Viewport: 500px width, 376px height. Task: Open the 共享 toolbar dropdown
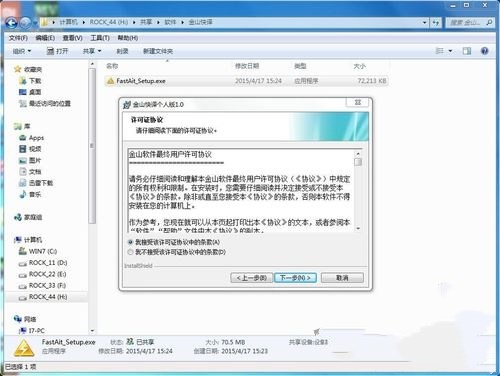point(92,51)
